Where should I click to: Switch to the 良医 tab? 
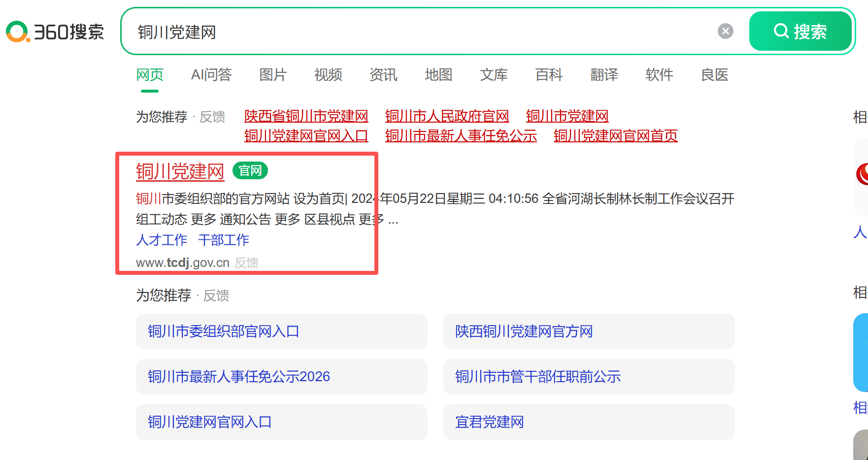tap(714, 75)
